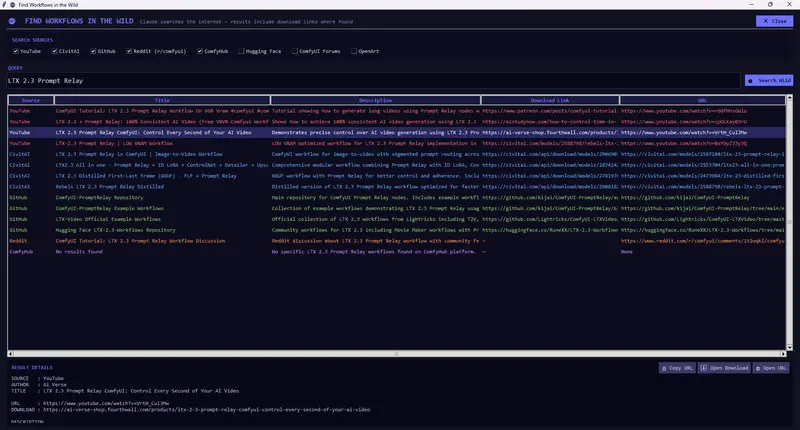Sort by the Download Link column header
800x430 pixels.
click(550, 100)
